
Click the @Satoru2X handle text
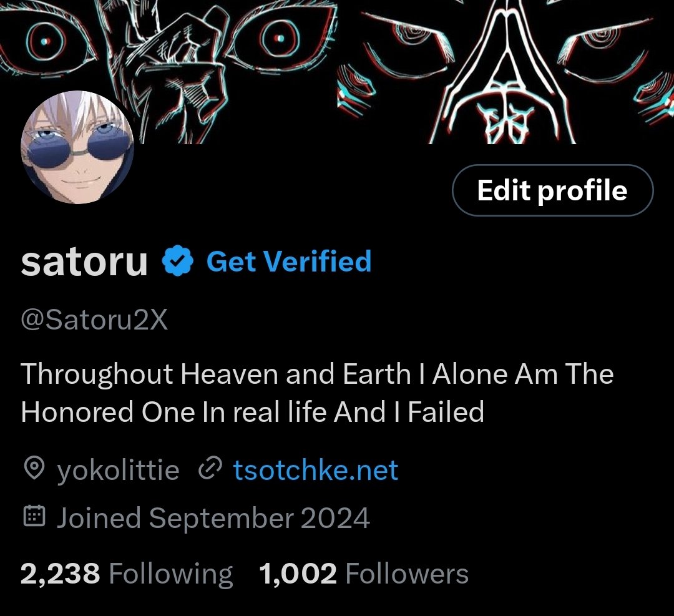pos(94,320)
